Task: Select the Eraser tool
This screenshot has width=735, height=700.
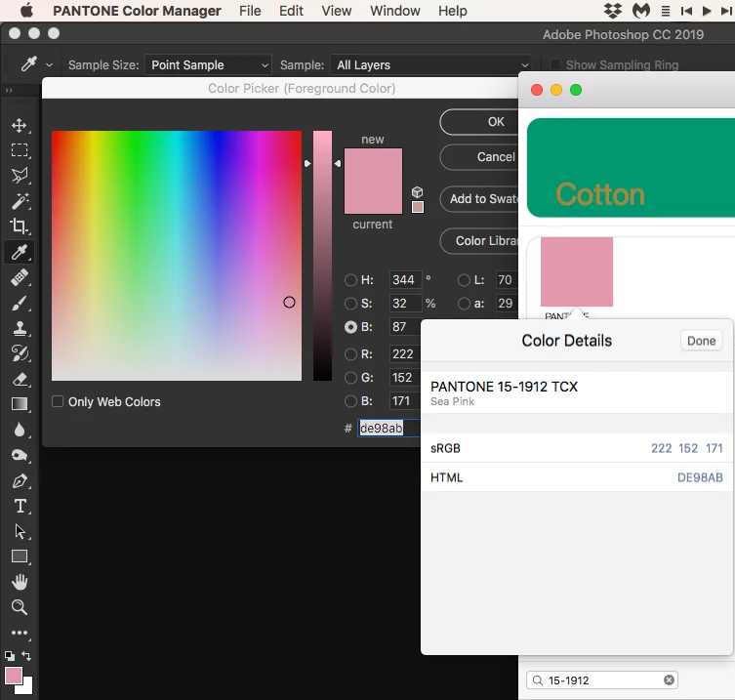Action: [20, 379]
